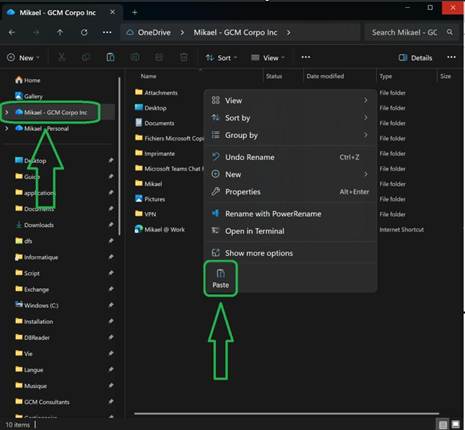Click OneDrive in the address breadcrumb

(154, 32)
